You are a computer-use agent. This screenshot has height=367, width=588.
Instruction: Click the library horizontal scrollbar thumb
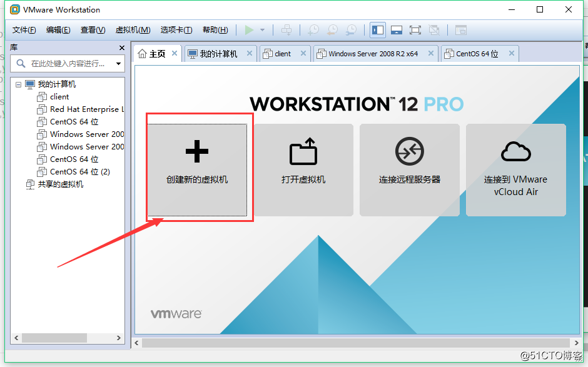coord(54,338)
